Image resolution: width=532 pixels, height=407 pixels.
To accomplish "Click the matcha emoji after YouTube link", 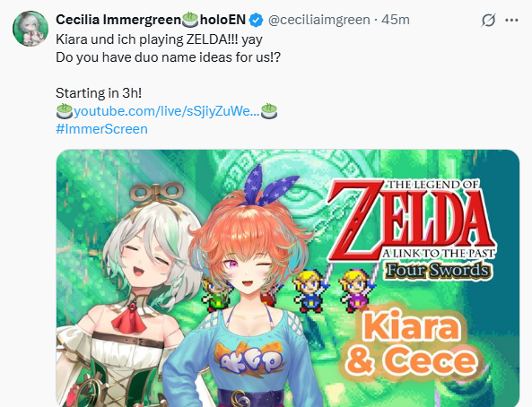I will click(x=269, y=111).
